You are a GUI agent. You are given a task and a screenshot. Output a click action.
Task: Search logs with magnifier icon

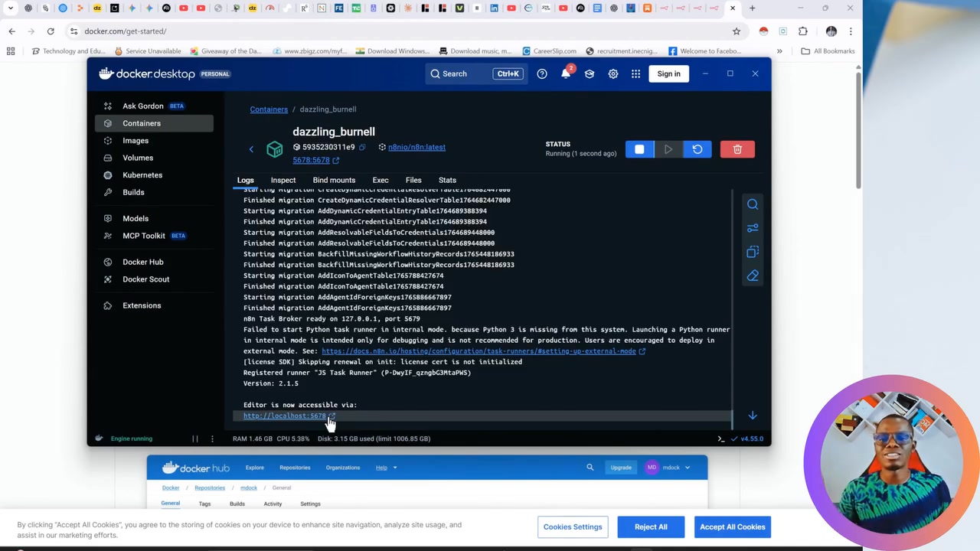[753, 204]
